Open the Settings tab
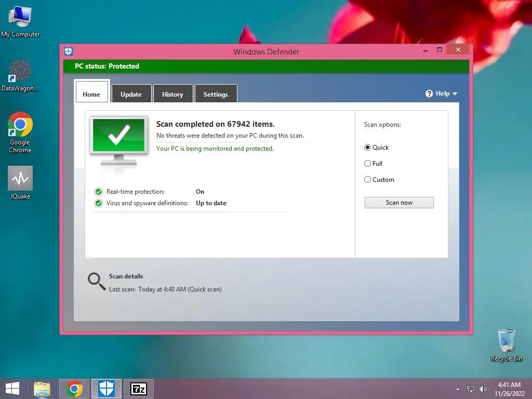This screenshot has width=532, height=399. pos(216,94)
